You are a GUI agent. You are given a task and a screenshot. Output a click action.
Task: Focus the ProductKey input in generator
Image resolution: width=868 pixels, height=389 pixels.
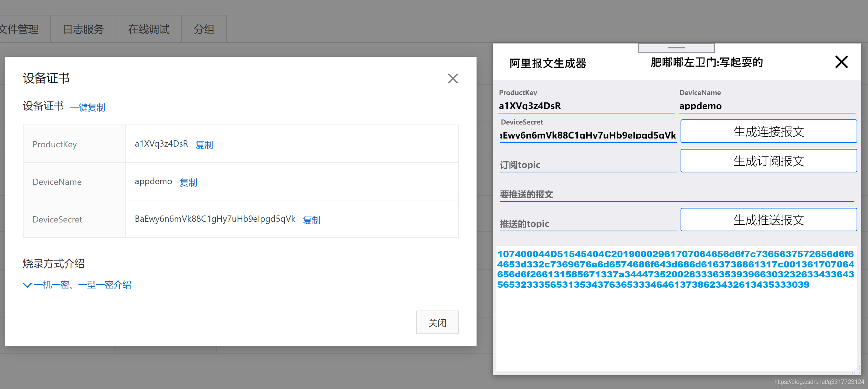pyautogui.click(x=587, y=106)
